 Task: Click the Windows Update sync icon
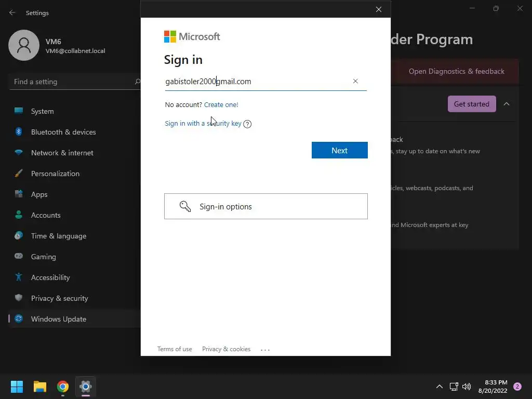click(x=19, y=318)
